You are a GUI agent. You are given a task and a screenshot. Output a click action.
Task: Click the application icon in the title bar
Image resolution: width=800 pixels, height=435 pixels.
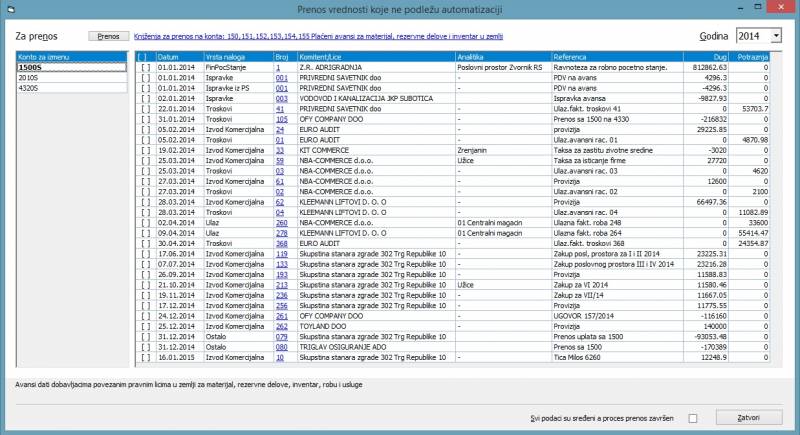point(11,9)
